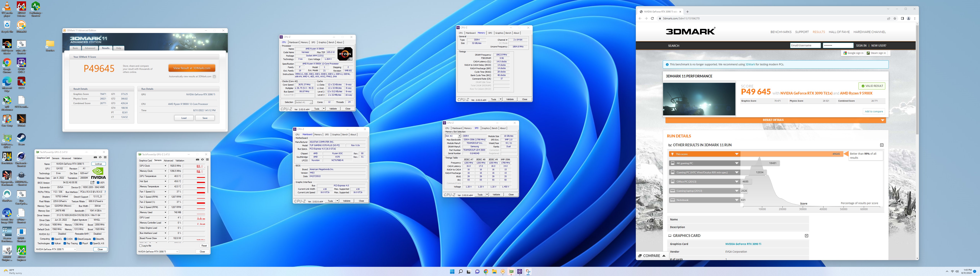
Task: Open hamburger menu in GPU-Z Graphics Card window
Action: click(x=105, y=157)
